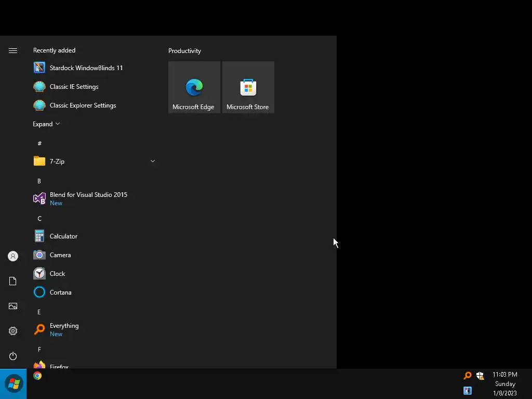
Task: Expand the 7-Zip folder chevron
Action: (x=153, y=161)
